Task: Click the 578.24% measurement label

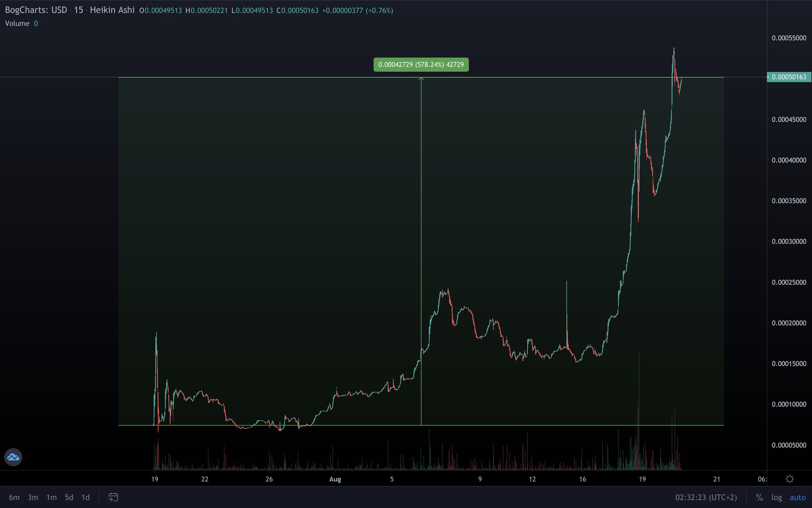Action: pos(421,64)
